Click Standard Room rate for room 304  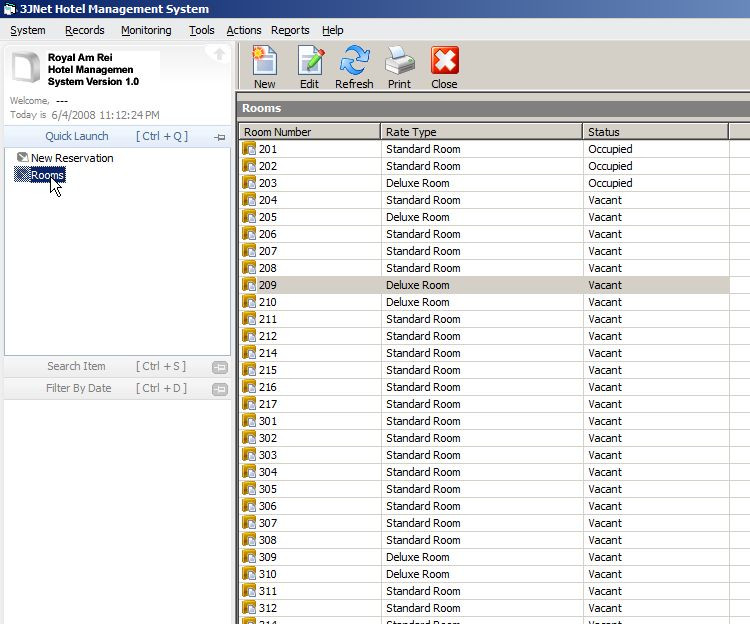pos(423,472)
